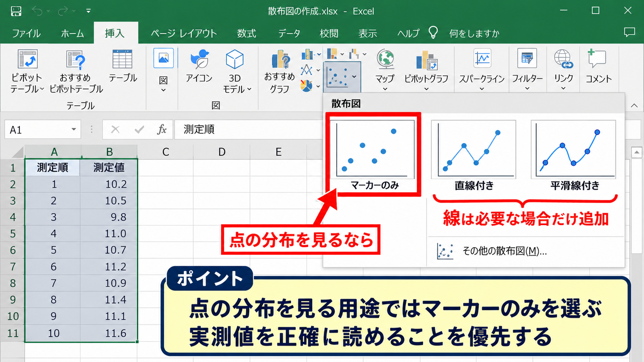Image resolution: width=644 pixels, height=362 pixels.
Task: Open the 校閲 ribbon tab
Action: (x=329, y=33)
